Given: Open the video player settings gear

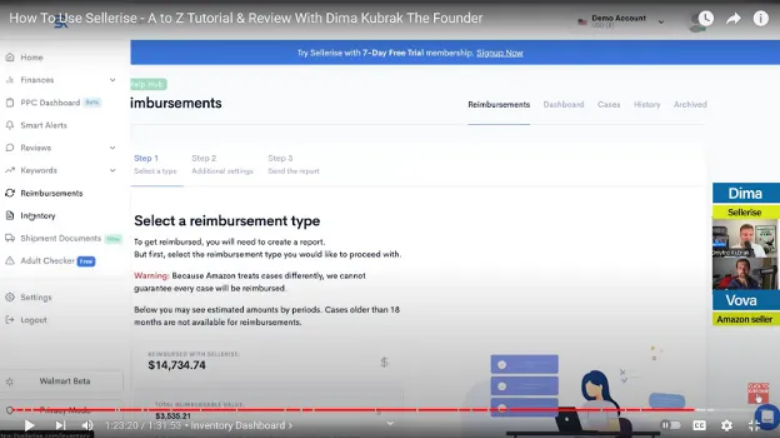Looking at the screenshot, I should tap(727, 426).
